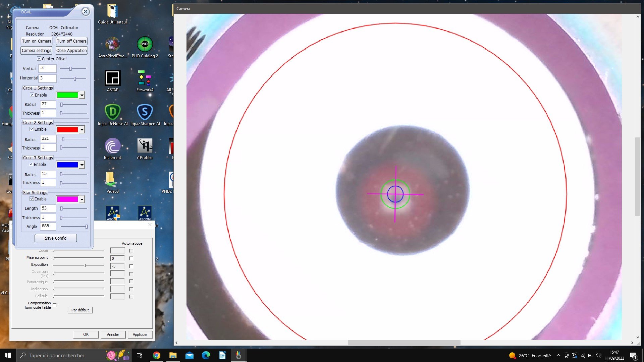The width and height of the screenshot is (644, 362).
Task: Click the Vertical offset value field
Action: point(48,68)
